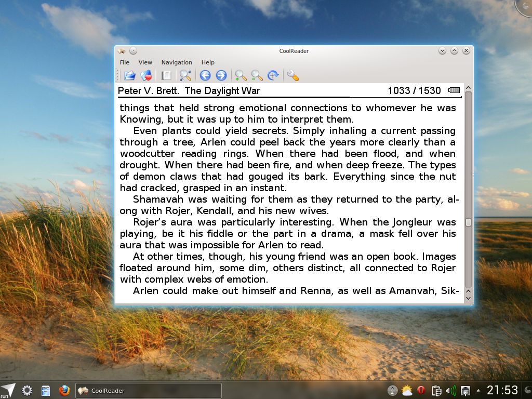Click scrollbar up arrow at top
This screenshot has width=532, height=399.
[x=468, y=88]
